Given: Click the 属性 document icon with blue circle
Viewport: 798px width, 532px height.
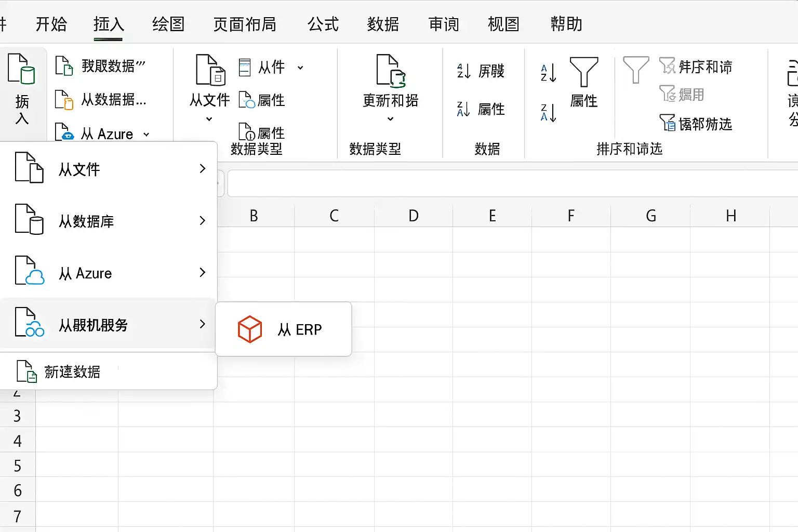Looking at the screenshot, I should tap(246, 100).
